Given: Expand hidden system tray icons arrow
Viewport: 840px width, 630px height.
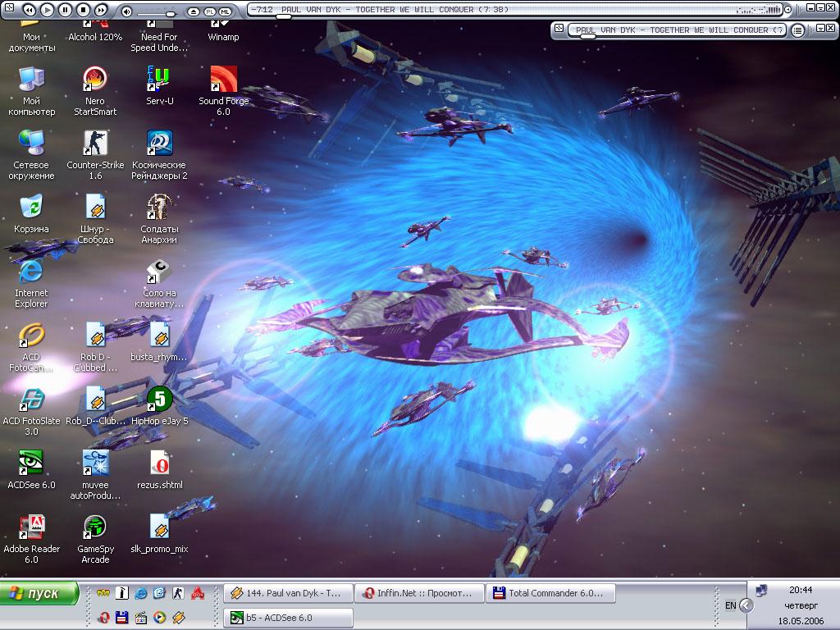Looking at the screenshot, I should pyautogui.click(x=746, y=605).
